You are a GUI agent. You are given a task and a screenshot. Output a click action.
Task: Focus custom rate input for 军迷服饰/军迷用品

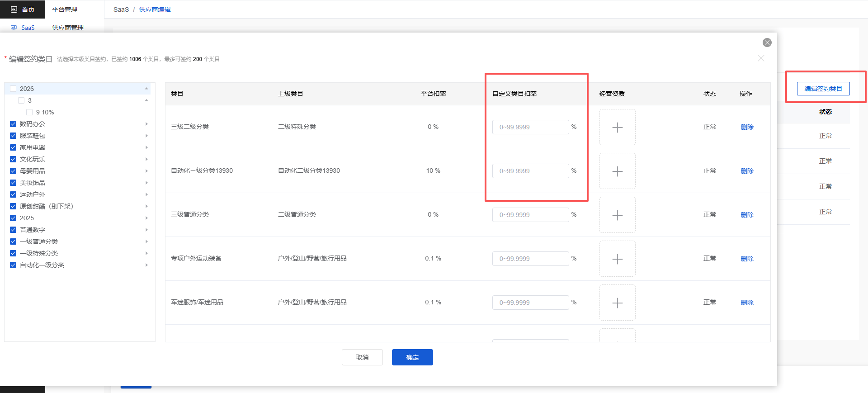530,303
